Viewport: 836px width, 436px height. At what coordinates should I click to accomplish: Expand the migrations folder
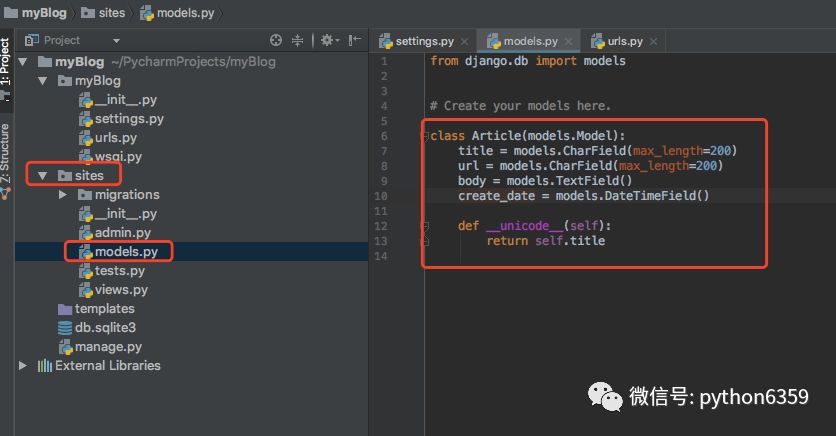coord(63,195)
